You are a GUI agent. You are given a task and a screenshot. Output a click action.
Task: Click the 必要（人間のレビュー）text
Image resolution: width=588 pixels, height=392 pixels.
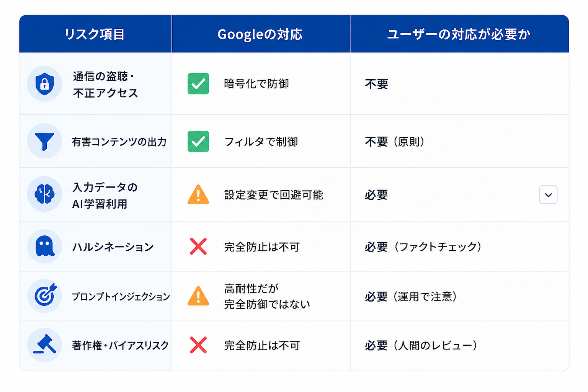tap(421, 345)
